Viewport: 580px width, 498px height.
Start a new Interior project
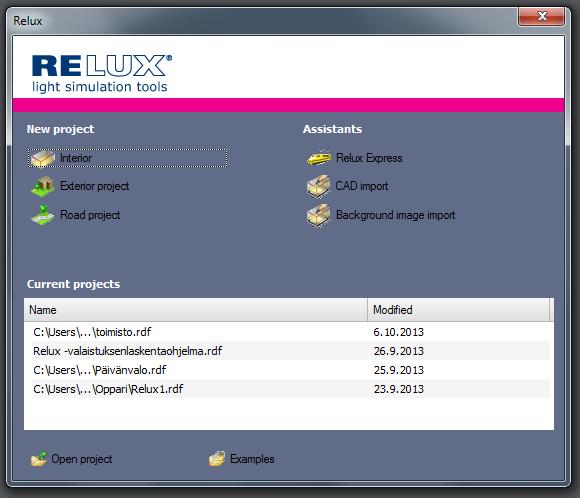pos(128,158)
